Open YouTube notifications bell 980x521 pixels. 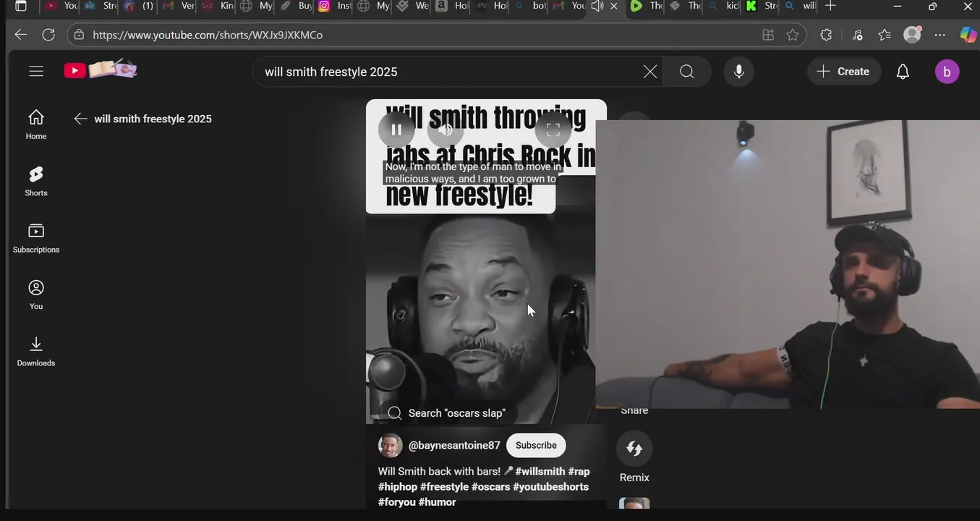[x=903, y=72]
